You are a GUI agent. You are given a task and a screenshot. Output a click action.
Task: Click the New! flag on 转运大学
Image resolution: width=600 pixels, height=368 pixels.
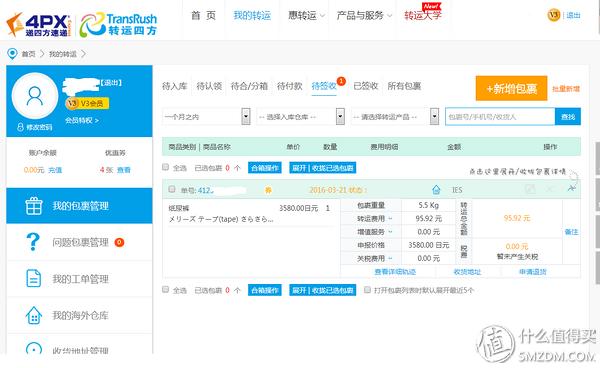point(432,7)
